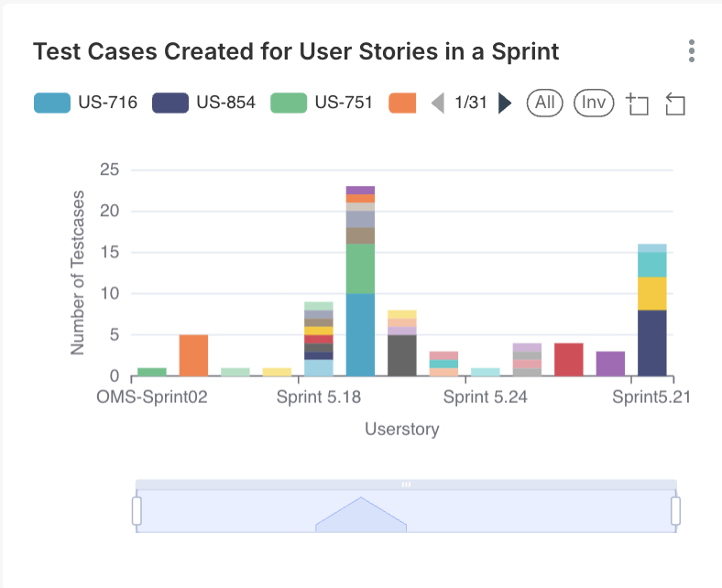Click the left data zoom slider handle
722x588 pixels.
pyautogui.click(x=137, y=510)
